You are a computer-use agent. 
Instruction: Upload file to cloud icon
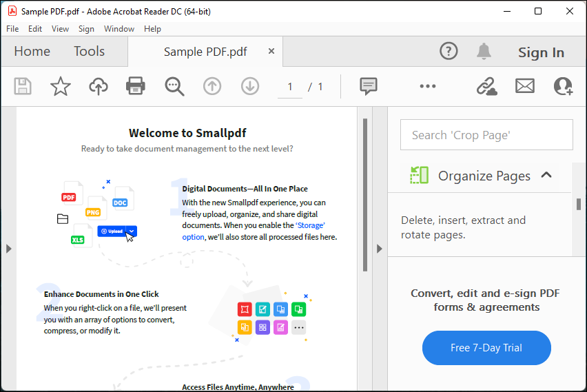point(99,87)
